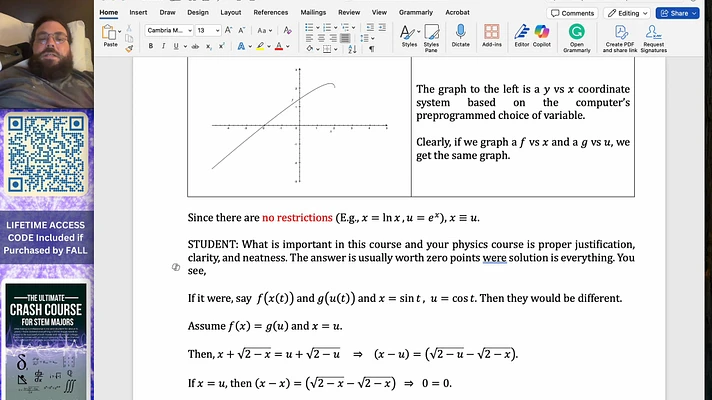Switch to the Draw tab
The height and width of the screenshot is (400, 712).
coord(167,12)
